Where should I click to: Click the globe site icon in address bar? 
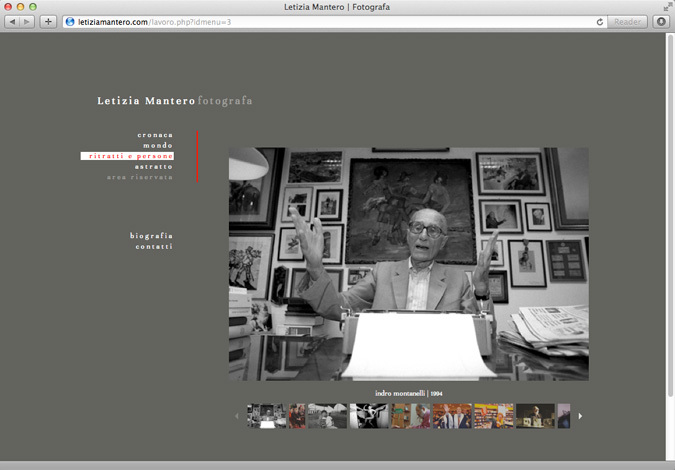(x=70, y=22)
